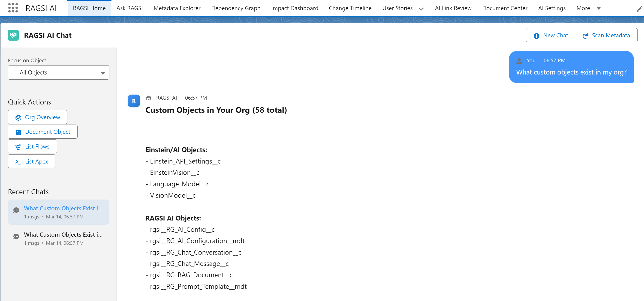Image resolution: width=644 pixels, height=301 pixels.
Task: Open the Salesforce app launcher waffle icon
Action: click(x=13, y=8)
